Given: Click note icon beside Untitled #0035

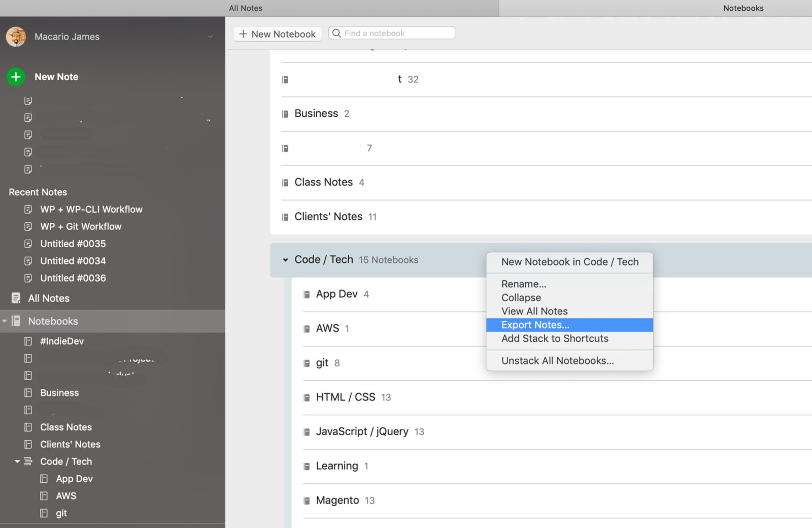Looking at the screenshot, I should pyautogui.click(x=28, y=244).
